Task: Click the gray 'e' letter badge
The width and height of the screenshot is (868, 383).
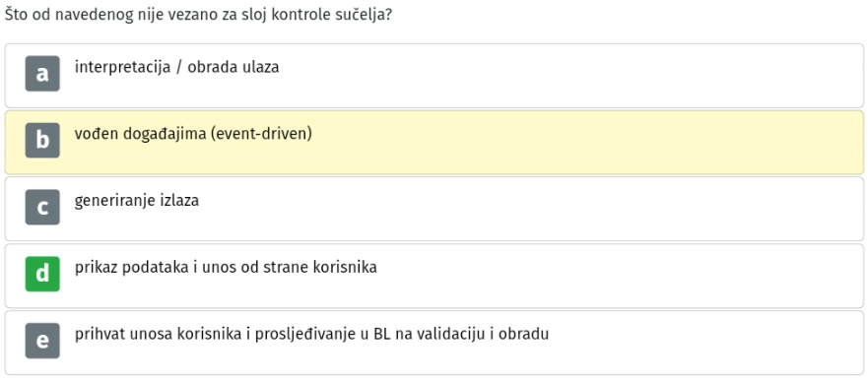Action: point(42,341)
